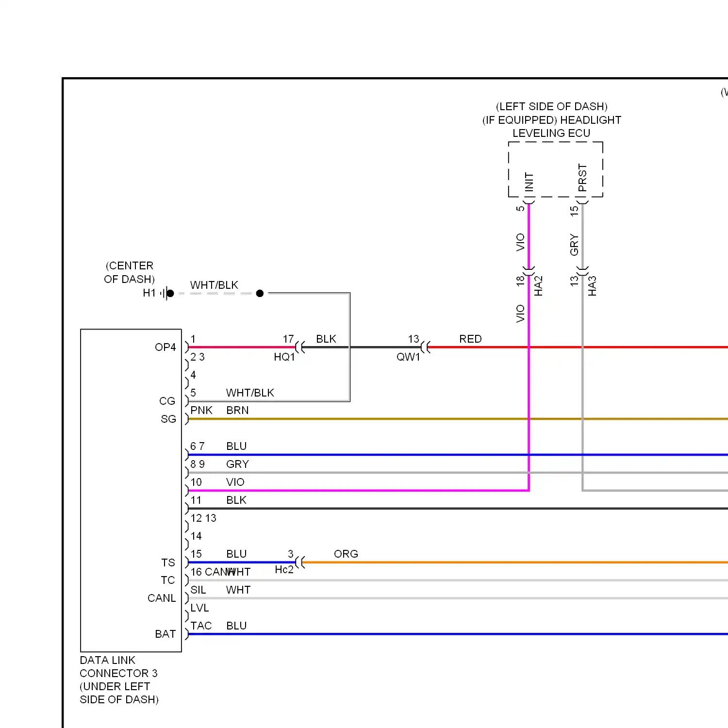Viewport: 728px width, 728px height.
Task: Click VIO label at pin 10
Action: tap(235, 482)
